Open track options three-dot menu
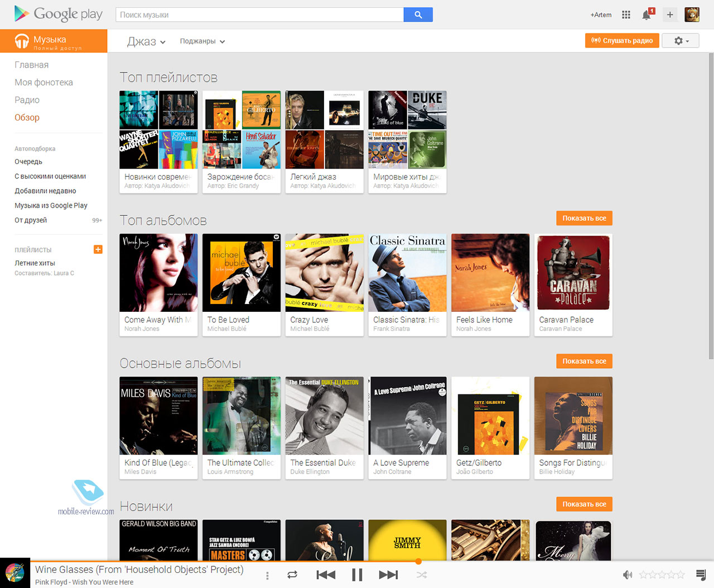714x588 pixels. click(x=267, y=575)
